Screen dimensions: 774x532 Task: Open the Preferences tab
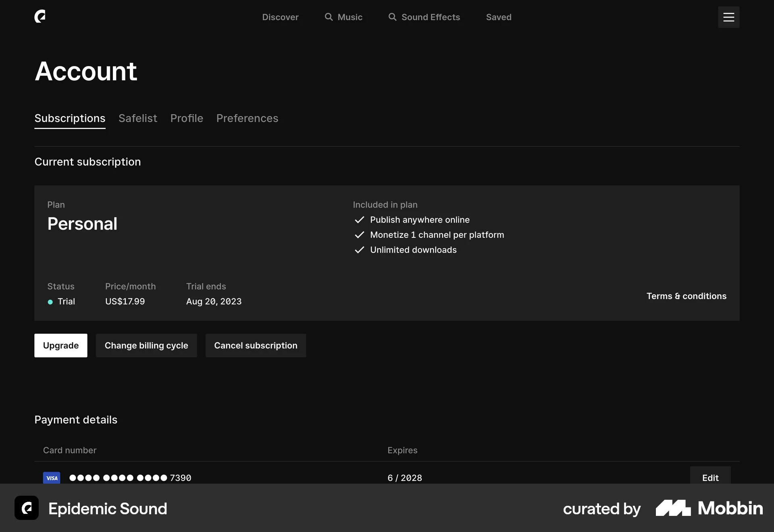point(247,118)
